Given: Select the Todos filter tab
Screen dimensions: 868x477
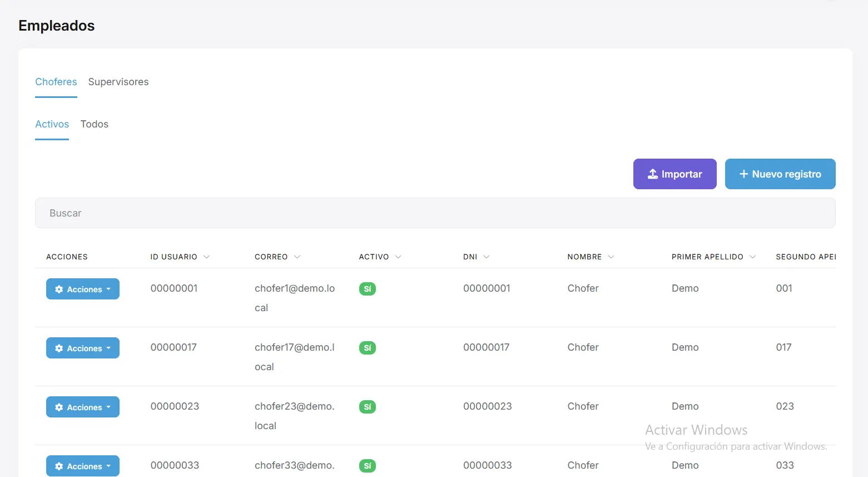Looking at the screenshot, I should [x=95, y=124].
